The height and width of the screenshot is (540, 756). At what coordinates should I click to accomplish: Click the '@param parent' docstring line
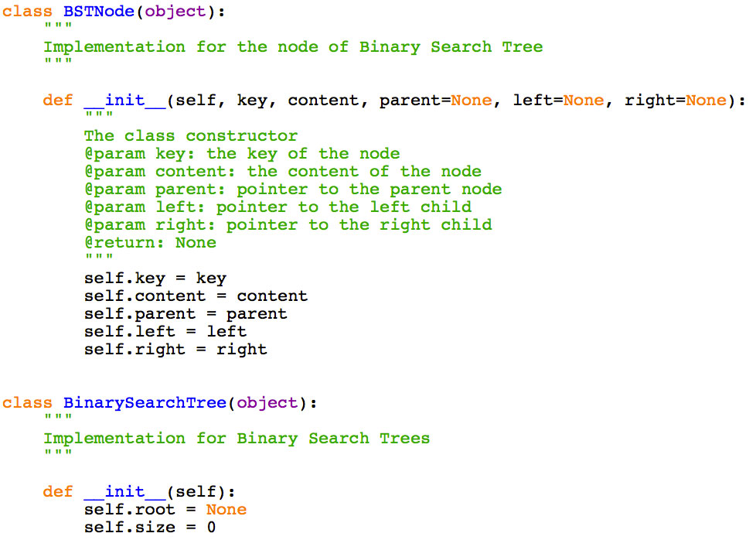click(292, 190)
